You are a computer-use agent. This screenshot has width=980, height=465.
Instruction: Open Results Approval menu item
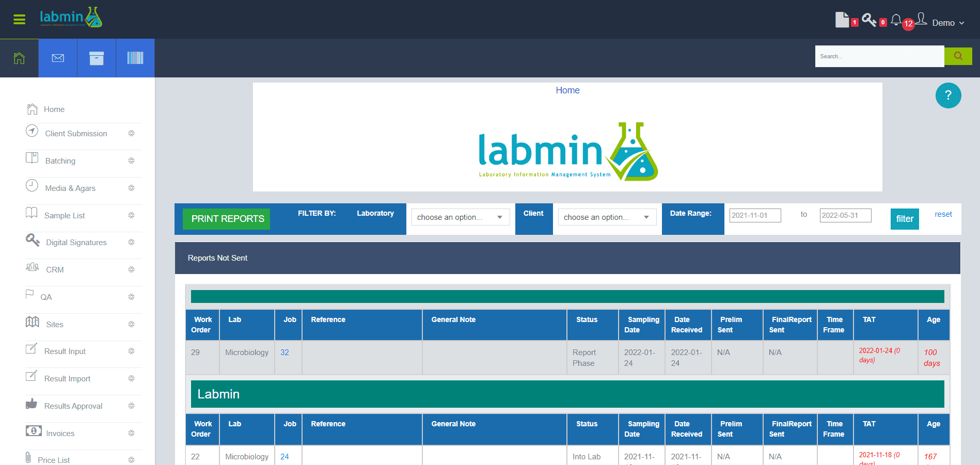click(x=73, y=406)
